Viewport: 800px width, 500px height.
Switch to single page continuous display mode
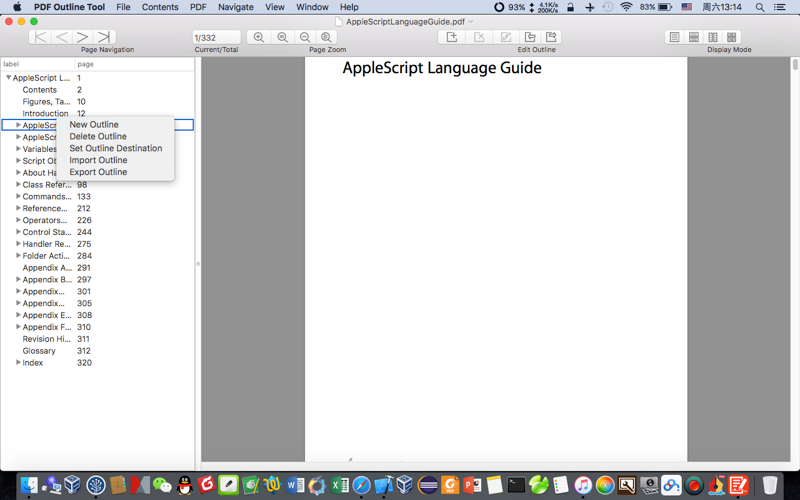693,37
